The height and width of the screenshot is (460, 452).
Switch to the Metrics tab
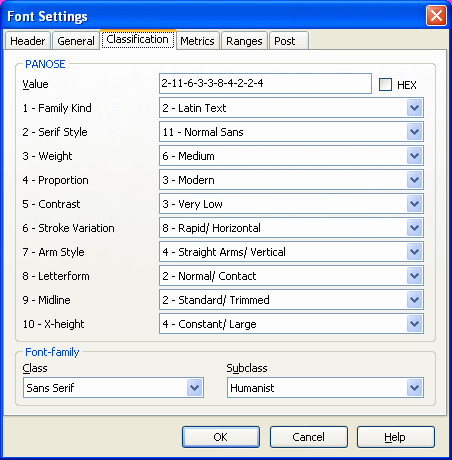197,41
